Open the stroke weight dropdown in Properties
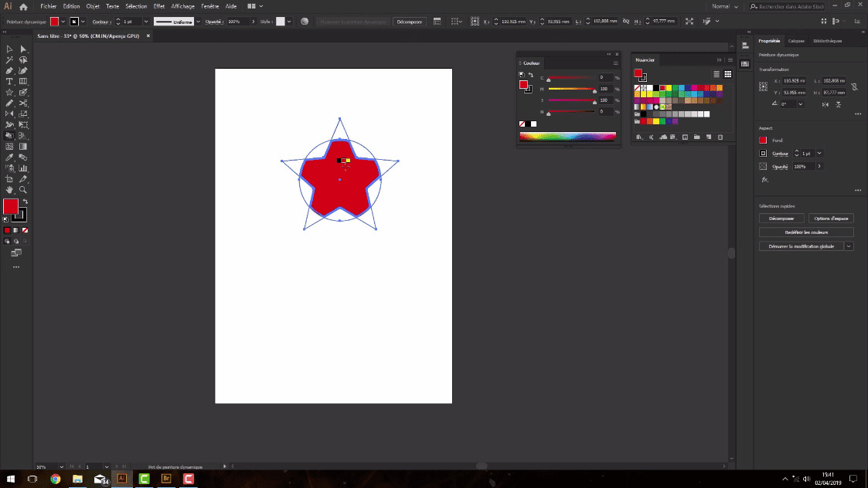The width and height of the screenshot is (868, 488). coord(819,153)
